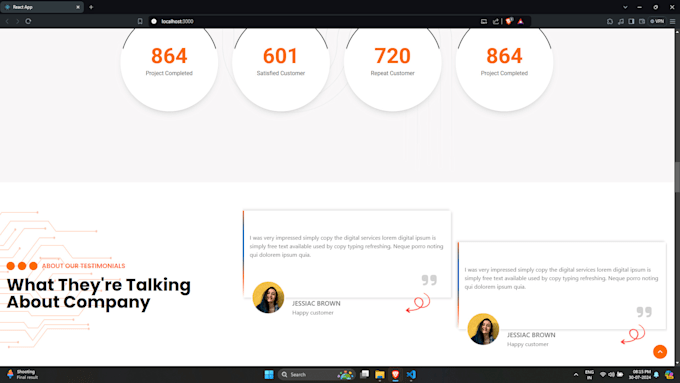
Task: Open Brave Rewards triangle icon
Action: tap(521, 21)
